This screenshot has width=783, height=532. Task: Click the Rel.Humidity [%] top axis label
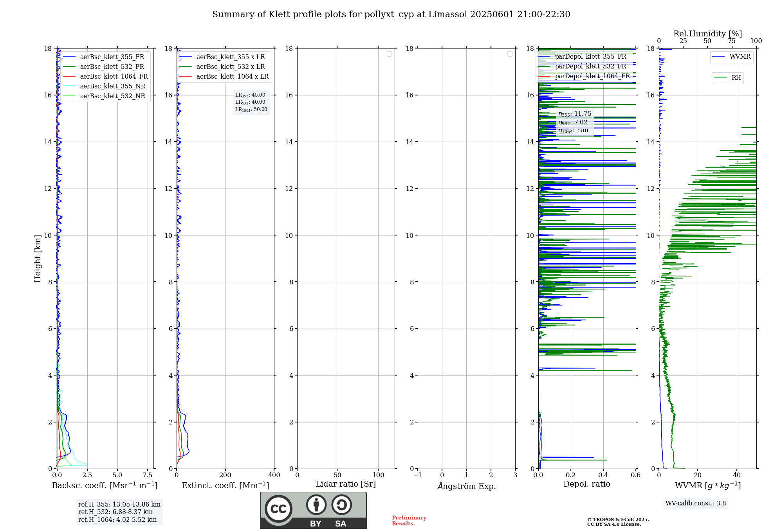point(707,34)
